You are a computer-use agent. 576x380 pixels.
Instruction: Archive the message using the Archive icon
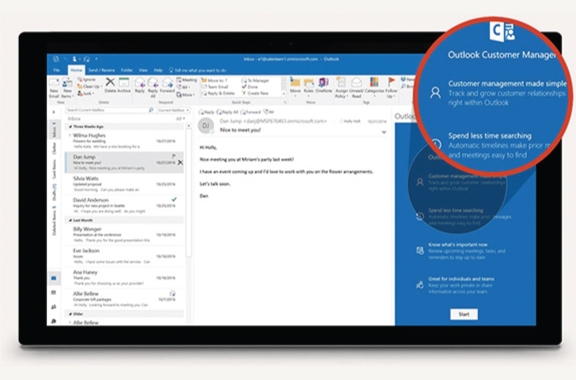coord(124,85)
